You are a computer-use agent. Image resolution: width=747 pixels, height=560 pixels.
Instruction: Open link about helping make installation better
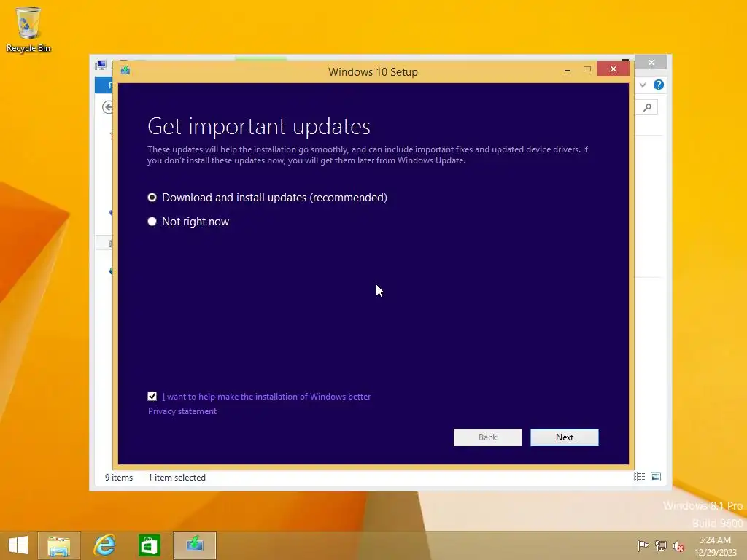266,396
